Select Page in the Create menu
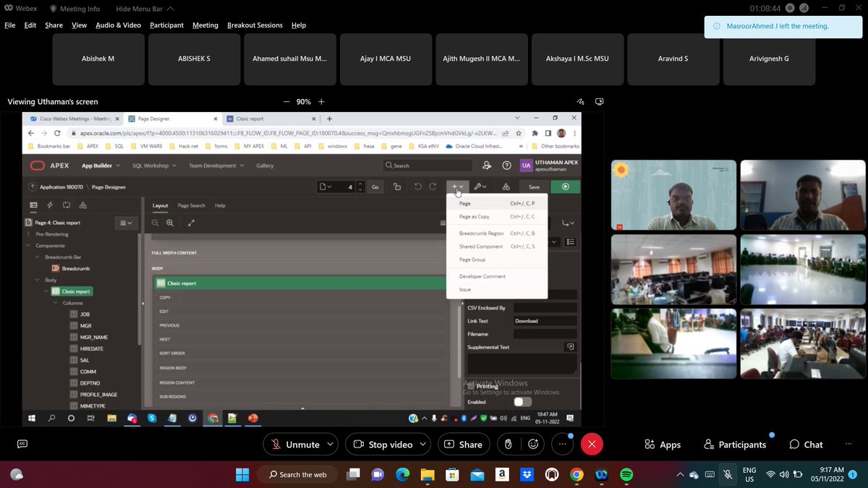The image size is (868, 488). [x=497, y=203]
